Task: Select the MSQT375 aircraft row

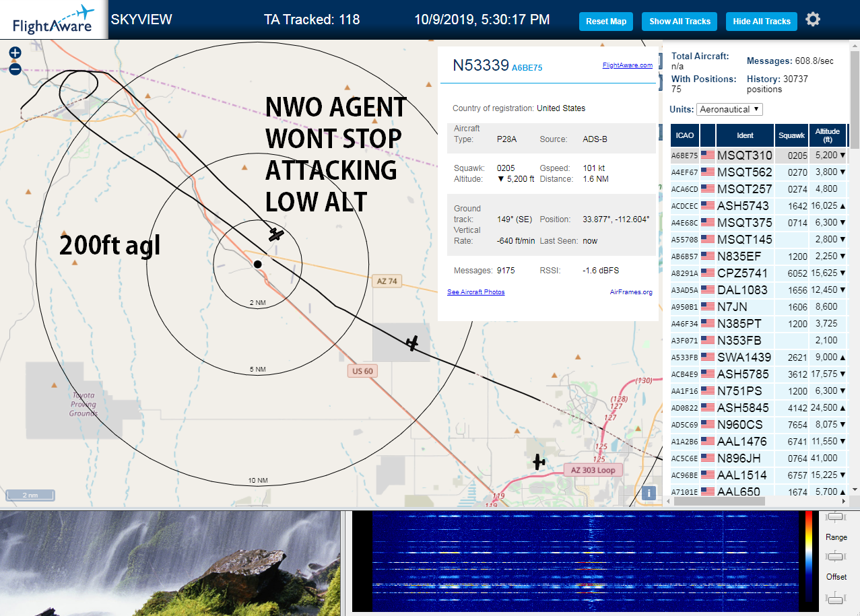Action: pos(758,223)
